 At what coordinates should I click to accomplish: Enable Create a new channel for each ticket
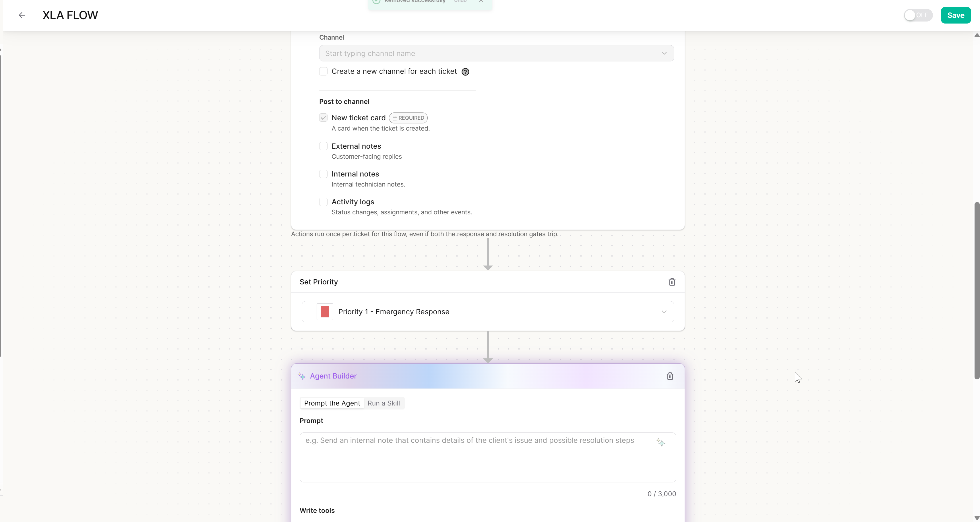click(x=324, y=71)
